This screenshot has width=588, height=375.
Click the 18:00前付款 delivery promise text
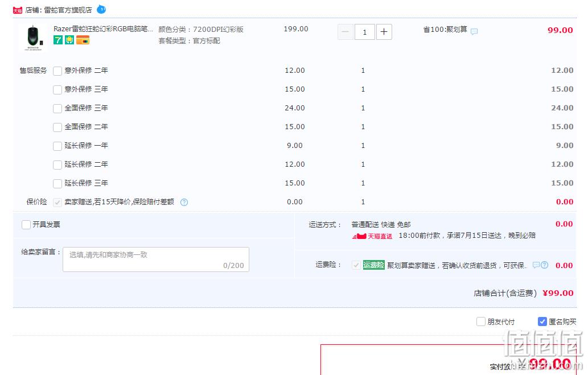click(x=467, y=236)
